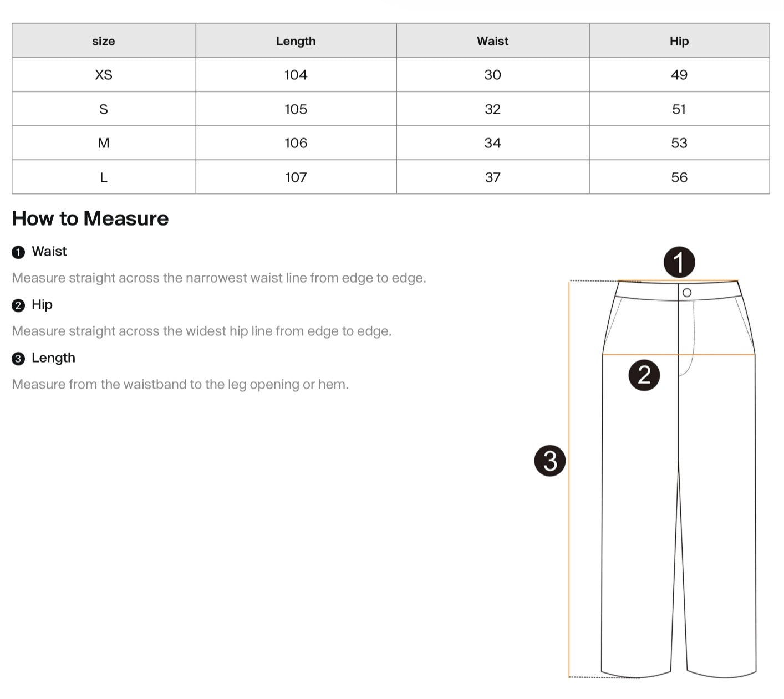Select the Waist column header
The width and height of the screenshot is (784, 699).
(493, 41)
